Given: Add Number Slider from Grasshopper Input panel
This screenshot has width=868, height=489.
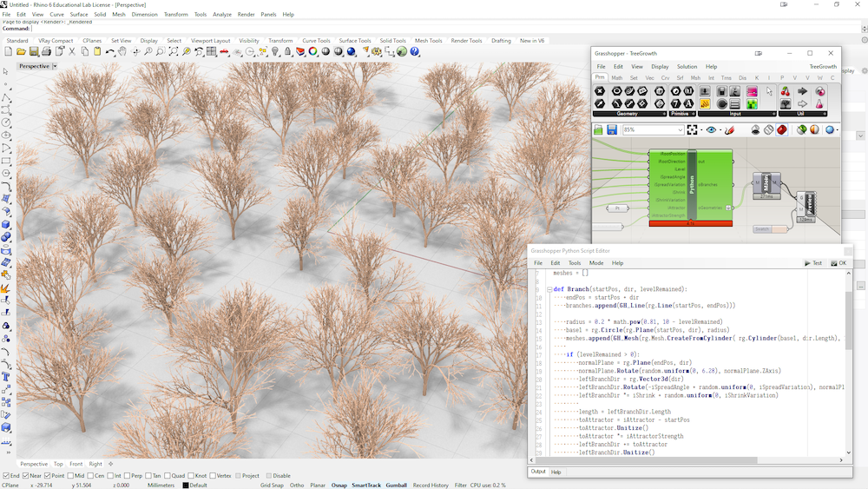Looking at the screenshot, I should tap(705, 91).
